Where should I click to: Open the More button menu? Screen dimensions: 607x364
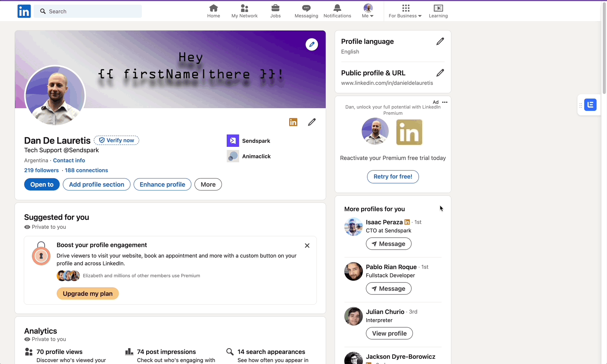click(x=208, y=184)
